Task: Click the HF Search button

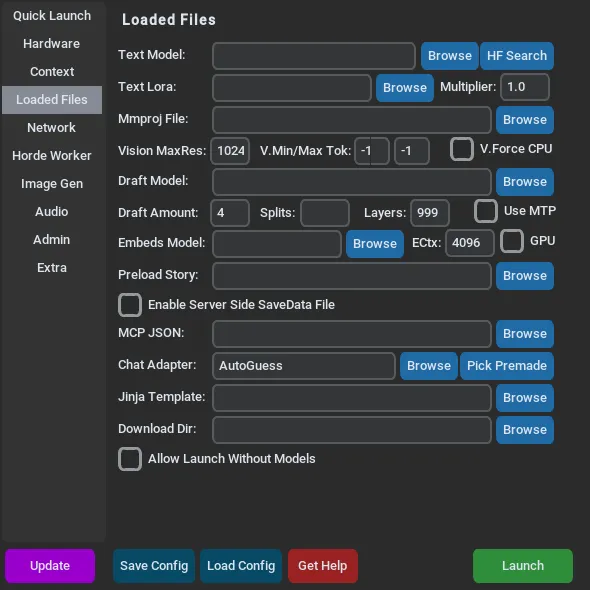Action: 517,56
